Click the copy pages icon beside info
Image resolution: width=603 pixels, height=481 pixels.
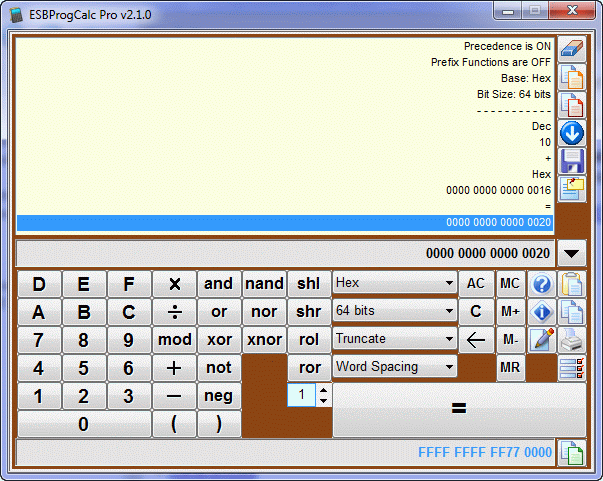click(x=572, y=312)
